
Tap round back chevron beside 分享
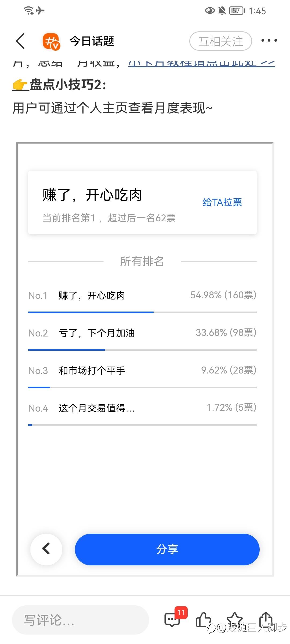pyautogui.click(x=46, y=549)
